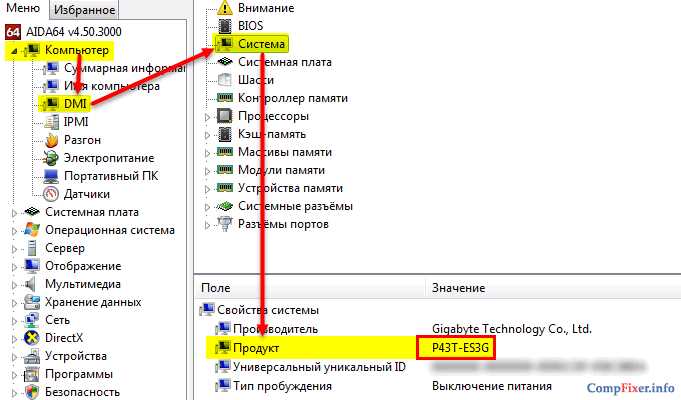The height and width of the screenshot is (400, 681).
Task: Expand the Системные разъёмы node
Action: pos(208,207)
